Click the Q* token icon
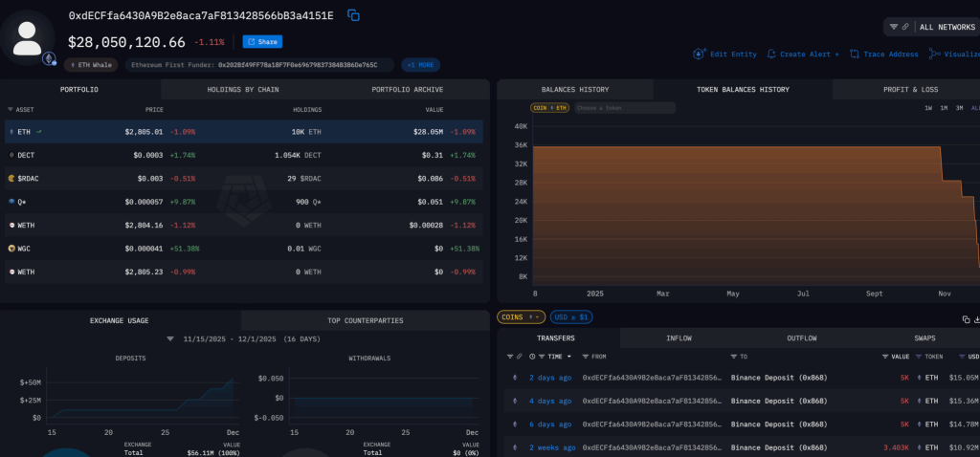Screen dimensions: 980x457 point(11,202)
